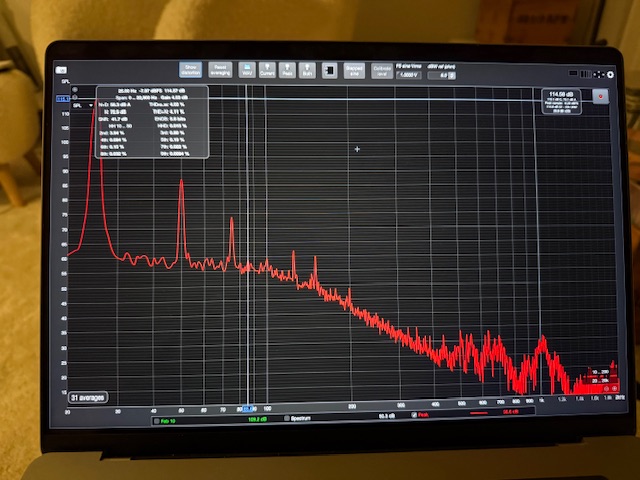Viewport: 640px width, 480px height.
Task: Click the Show distortion button
Action: click(190, 70)
